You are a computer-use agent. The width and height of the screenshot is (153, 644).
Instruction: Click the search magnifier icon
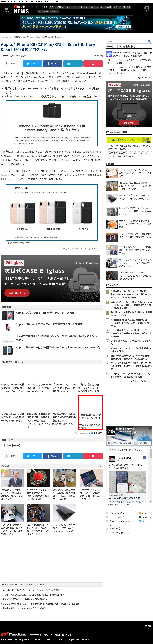point(149,41)
